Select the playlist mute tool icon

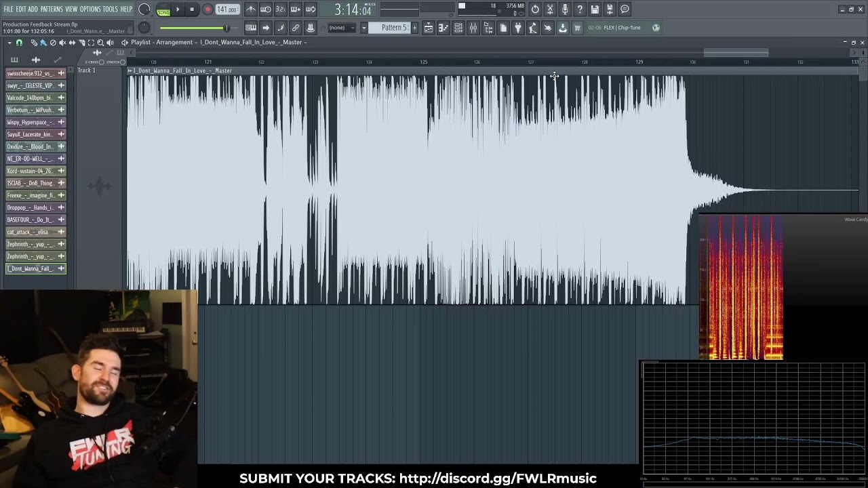pyautogui.click(x=62, y=43)
